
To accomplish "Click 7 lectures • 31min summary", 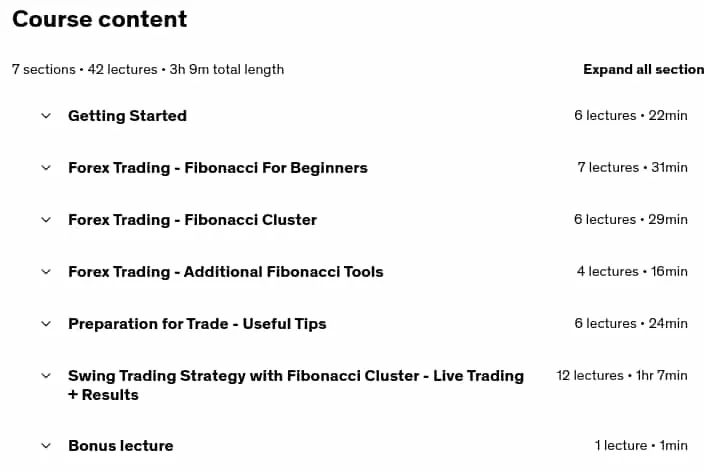I will 633,168.
